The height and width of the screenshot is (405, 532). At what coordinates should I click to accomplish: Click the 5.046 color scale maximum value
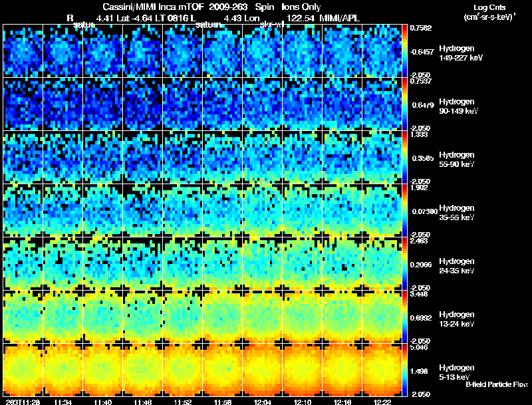(419, 347)
